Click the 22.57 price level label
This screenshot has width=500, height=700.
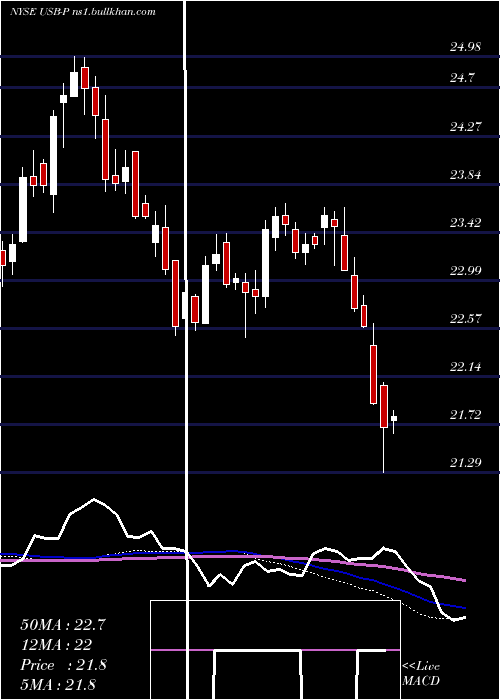coord(466,319)
